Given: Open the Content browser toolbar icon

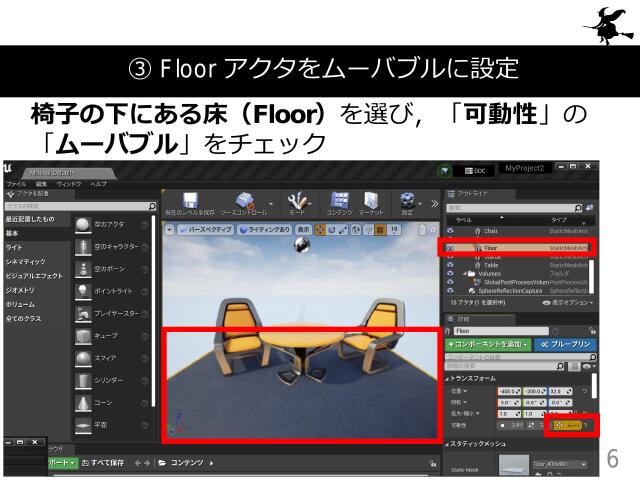Looking at the screenshot, I should click(341, 201).
